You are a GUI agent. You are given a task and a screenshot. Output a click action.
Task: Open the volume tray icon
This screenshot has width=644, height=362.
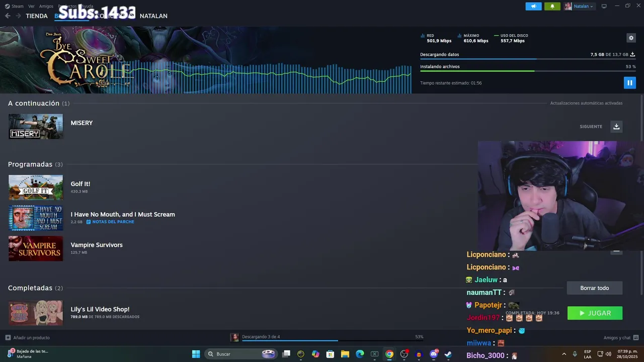[609, 354]
